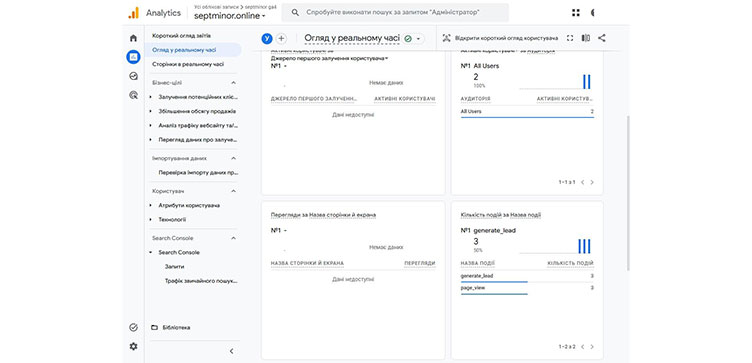Click ДЖЕРЕЛО ПЕРШОГО ЗАЛУЧЕННЯ column header
This screenshot has width=752, height=363.
click(314, 99)
